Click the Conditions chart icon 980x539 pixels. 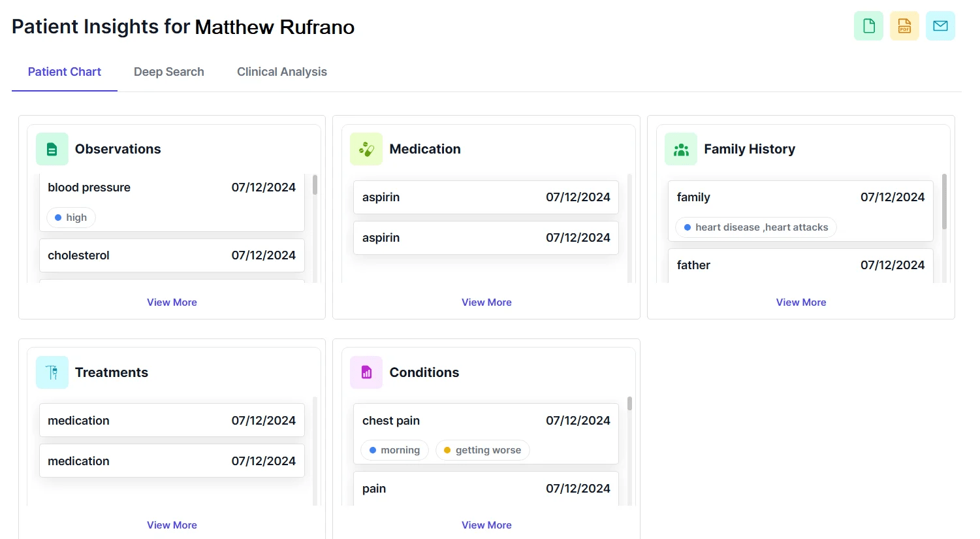pyautogui.click(x=366, y=372)
